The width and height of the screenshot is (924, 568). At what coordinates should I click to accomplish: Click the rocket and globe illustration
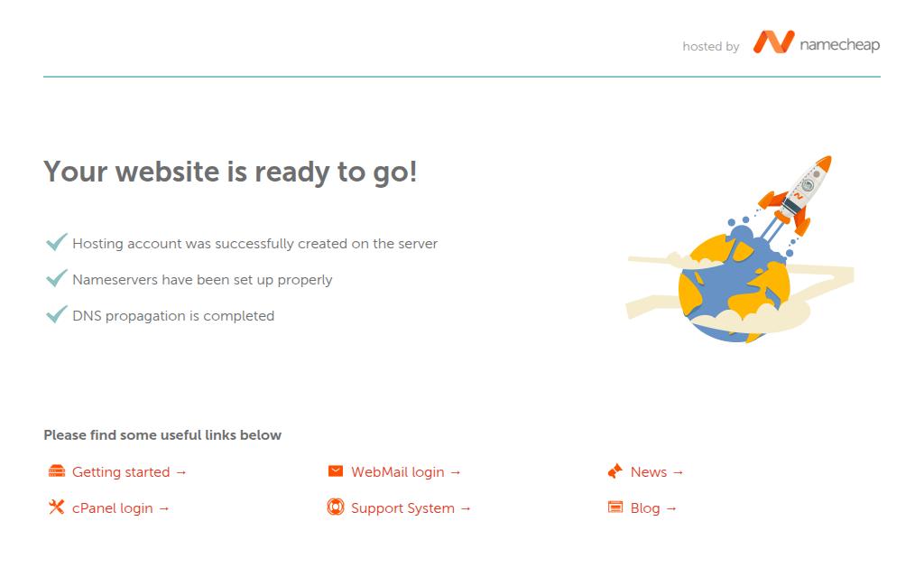click(740, 249)
